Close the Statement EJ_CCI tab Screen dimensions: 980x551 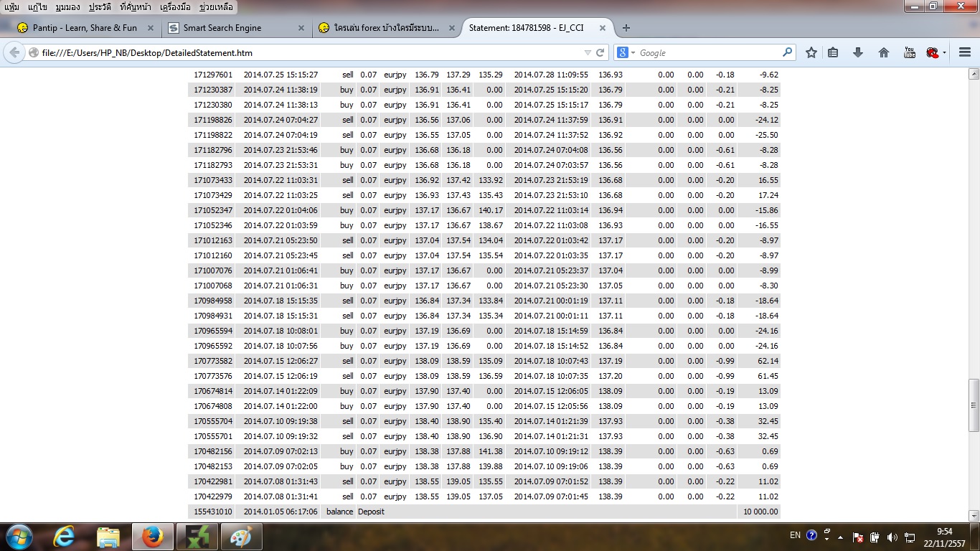pyautogui.click(x=603, y=28)
